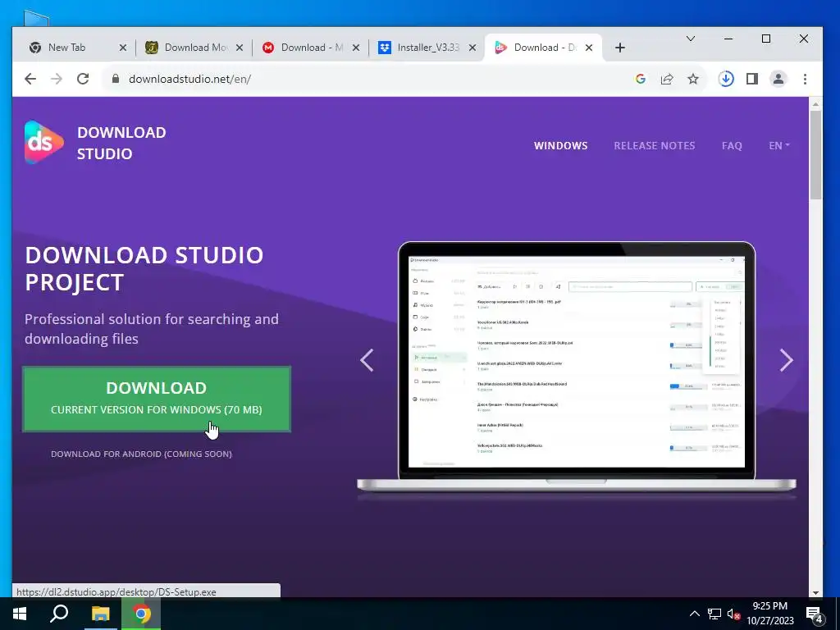Click the browser Forward arrow
The width and height of the screenshot is (840, 630).
(x=57, y=79)
